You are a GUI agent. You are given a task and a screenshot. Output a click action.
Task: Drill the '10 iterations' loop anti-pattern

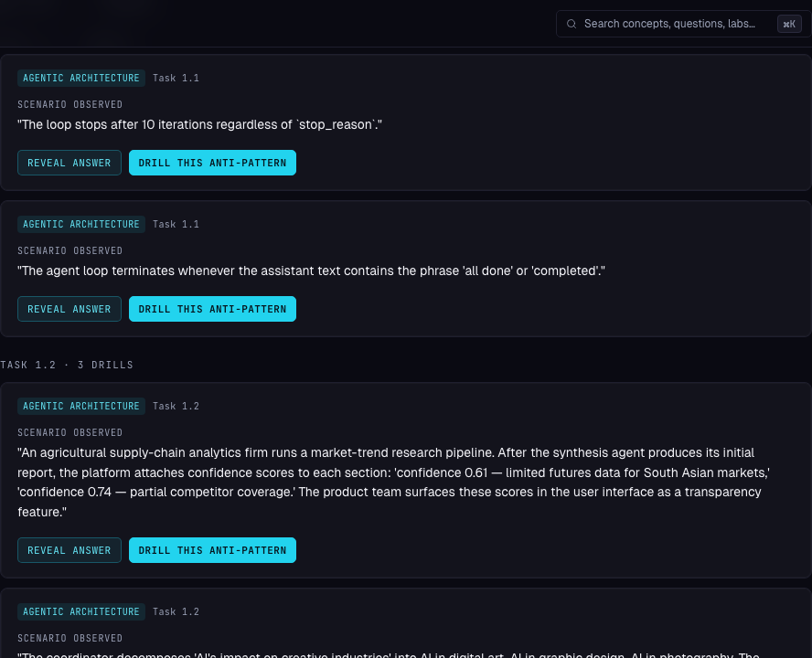212,163
